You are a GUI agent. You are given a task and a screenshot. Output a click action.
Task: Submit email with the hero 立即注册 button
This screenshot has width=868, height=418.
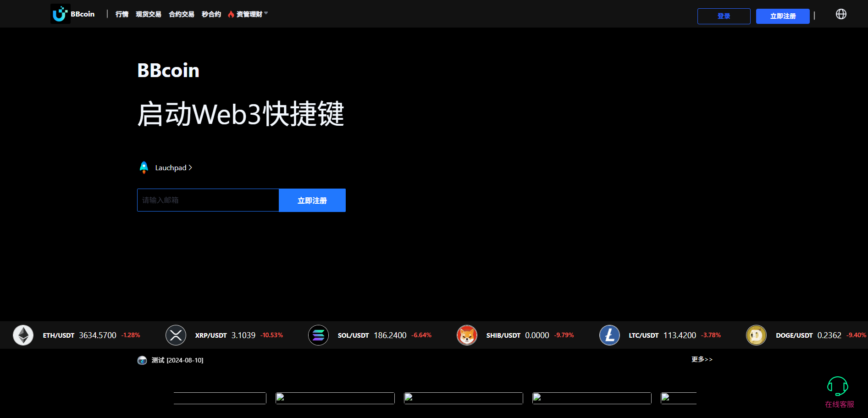click(312, 200)
